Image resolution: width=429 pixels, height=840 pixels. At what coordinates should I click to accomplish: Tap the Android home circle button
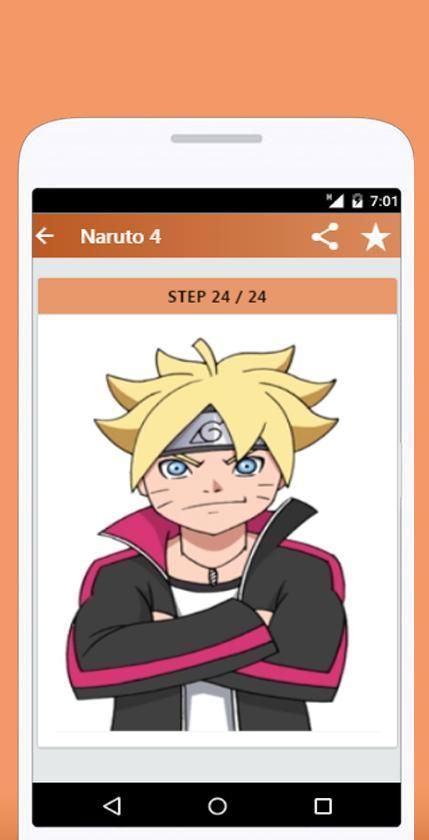pyautogui.click(x=217, y=806)
